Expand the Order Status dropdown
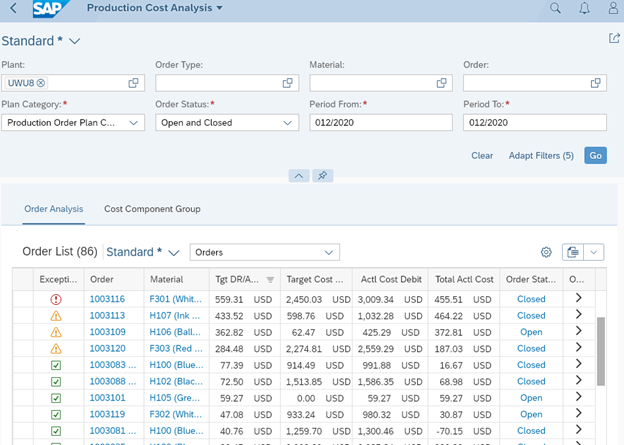This screenshot has width=624, height=445. (x=288, y=123)
